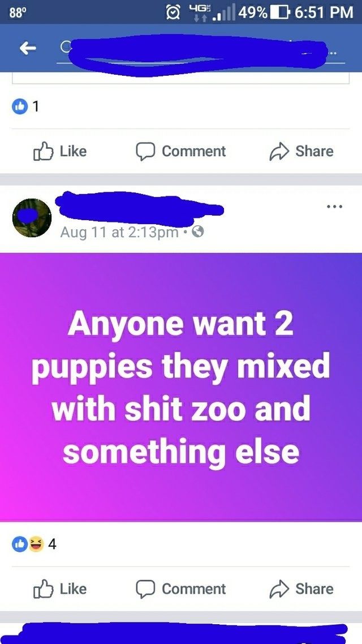This screenshot has height=644, width=362.
Task: Tap the 88° temperature in status bar
Action: pyautogui.click(x=18, y=12)
